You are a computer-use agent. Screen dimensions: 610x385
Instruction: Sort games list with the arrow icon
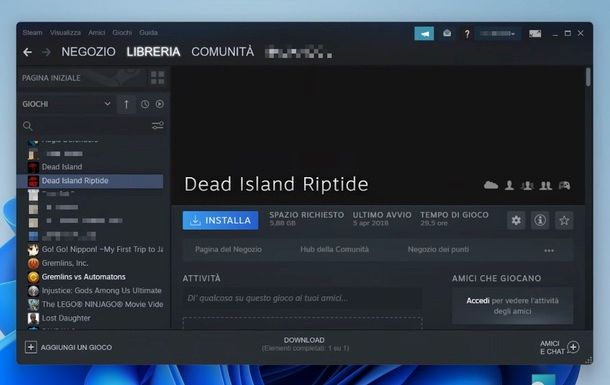[x=126, y=104]
